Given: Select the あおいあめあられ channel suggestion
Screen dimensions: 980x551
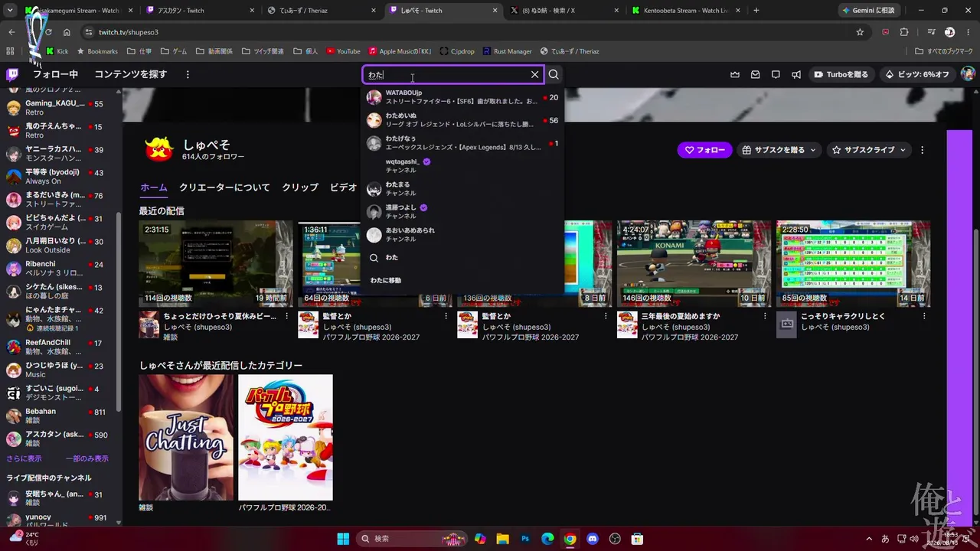Looking at the screenshot, I should 462,235.
